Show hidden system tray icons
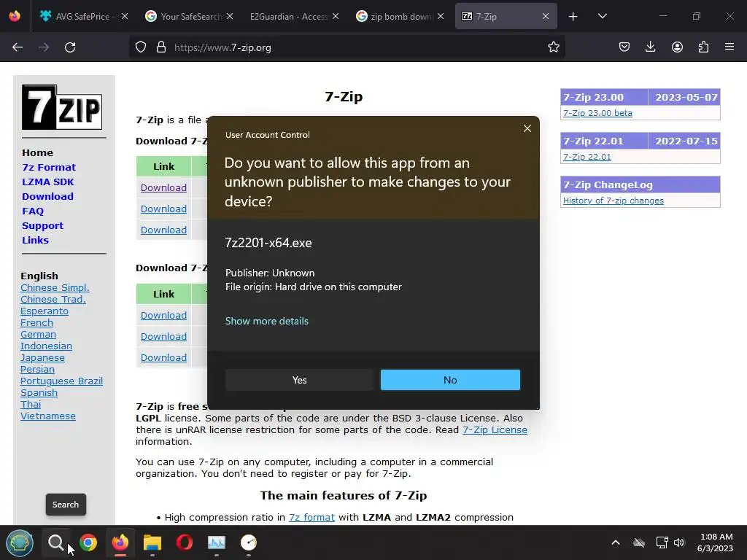Image resolution: width=747 pixels, height=560 pixels. click(x=616, y=542)
